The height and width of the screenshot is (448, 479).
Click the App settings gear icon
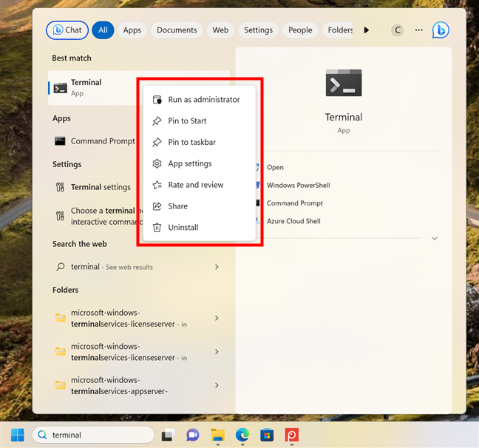[x=157, y=163]
